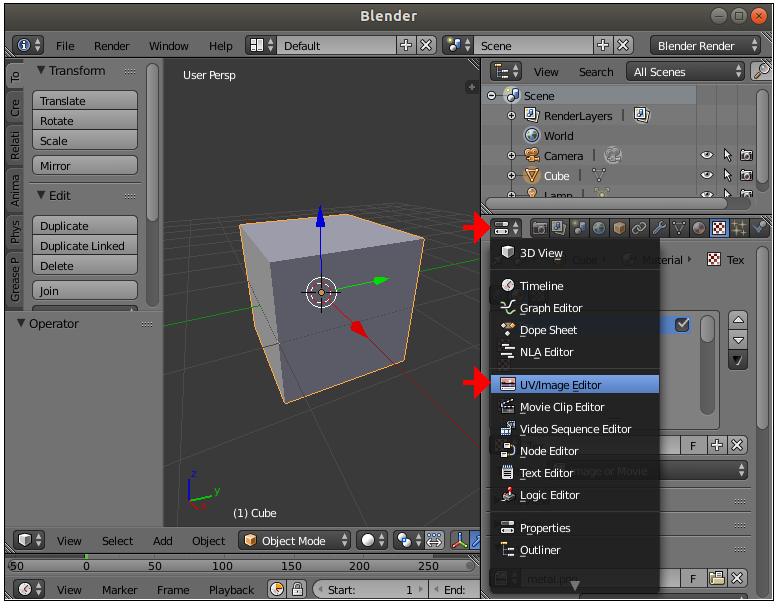Expand the Camera outliner item
Viewport: 777px width, 604px height.
tap(511, 156)
